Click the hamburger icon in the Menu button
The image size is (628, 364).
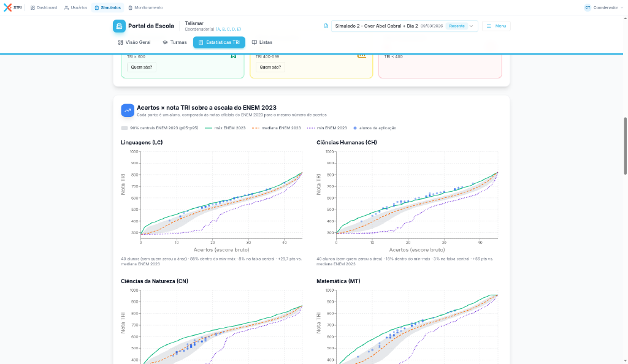click(x=489, y=26)
